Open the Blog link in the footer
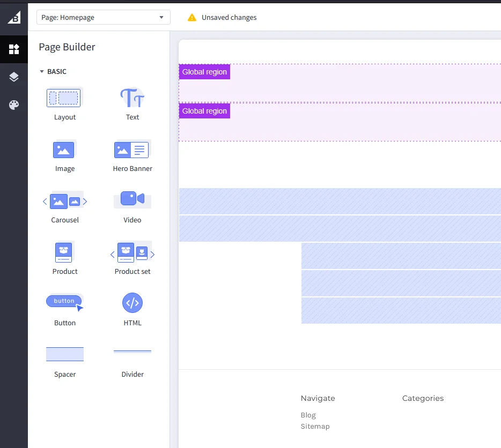Viewport: 501px width, 448px height. click(x=308, y=415)
